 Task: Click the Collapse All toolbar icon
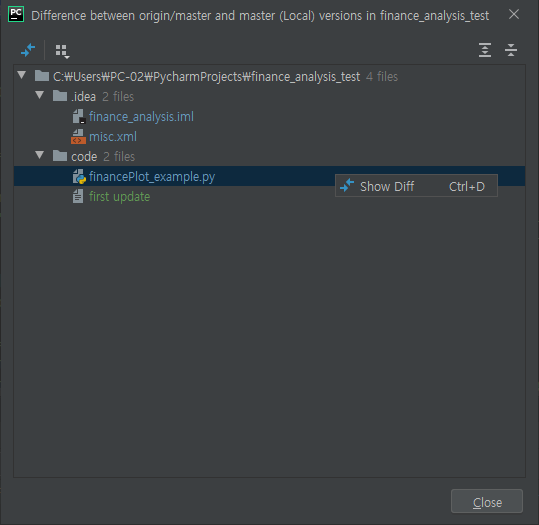511,50
